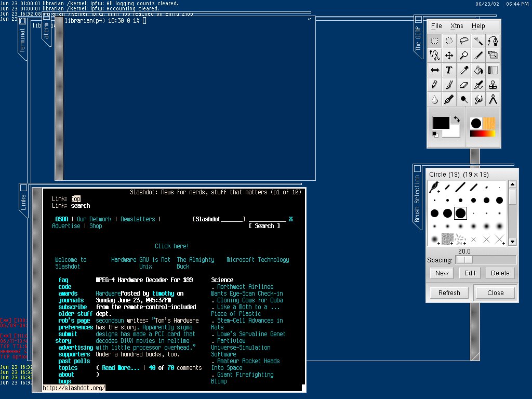Swap foreground and background colors arrow

coord(457,119)
